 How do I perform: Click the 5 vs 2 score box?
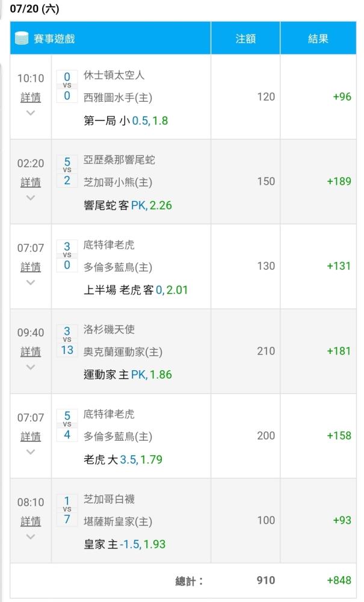pos(67,171)
